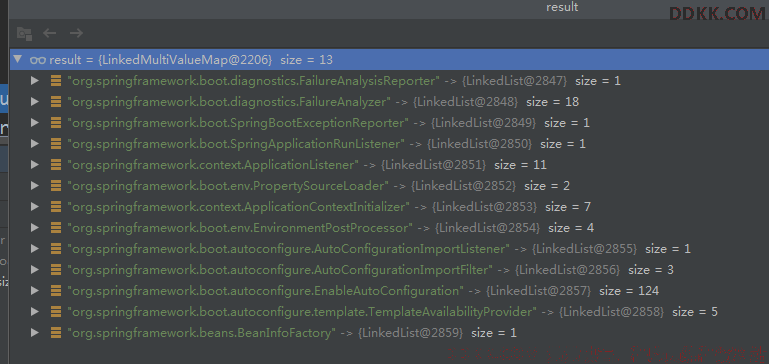Select the "org.springframework.context.ApplicationListener" key text
The width and height of the screenshot is (769, 364).
(213, 165)
